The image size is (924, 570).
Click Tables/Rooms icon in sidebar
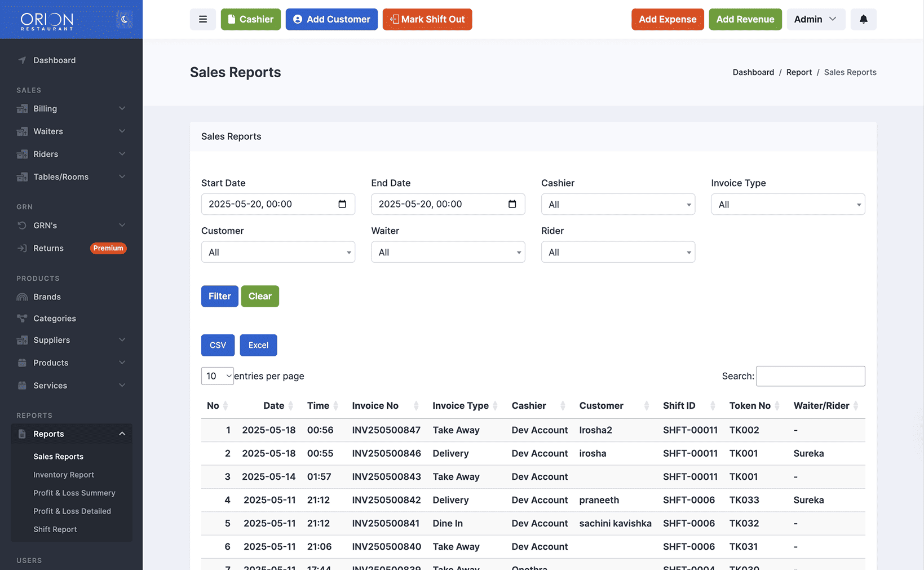pyautogui.click(x=22, y=177)
